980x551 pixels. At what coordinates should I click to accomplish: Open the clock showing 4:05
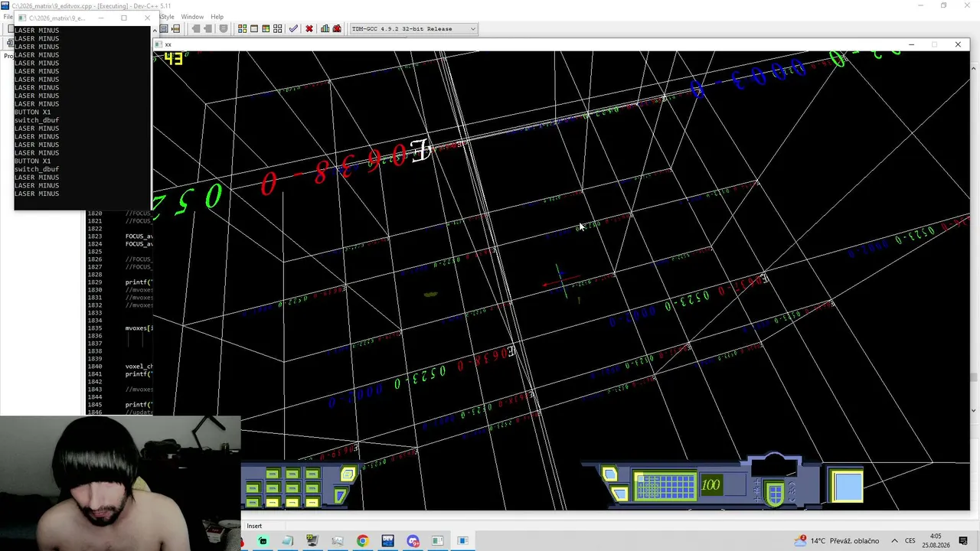click(936, 540)
